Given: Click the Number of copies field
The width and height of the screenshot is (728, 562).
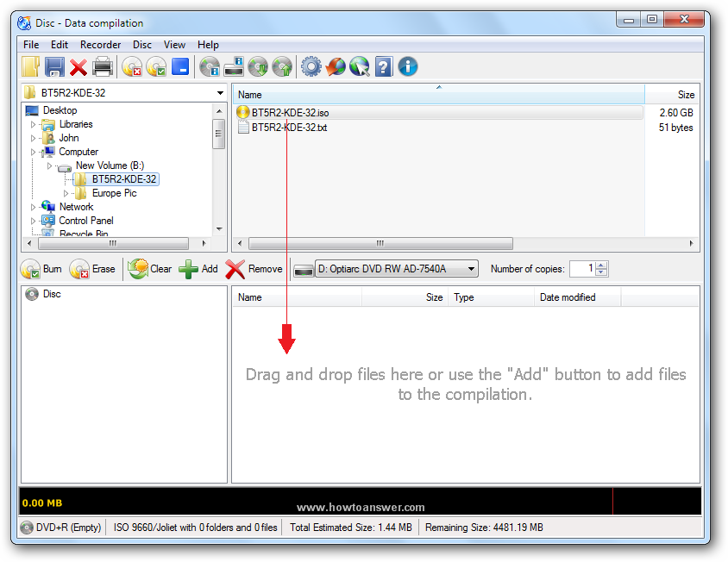Looking at the screenshot, I should click(x=582, y=269).
